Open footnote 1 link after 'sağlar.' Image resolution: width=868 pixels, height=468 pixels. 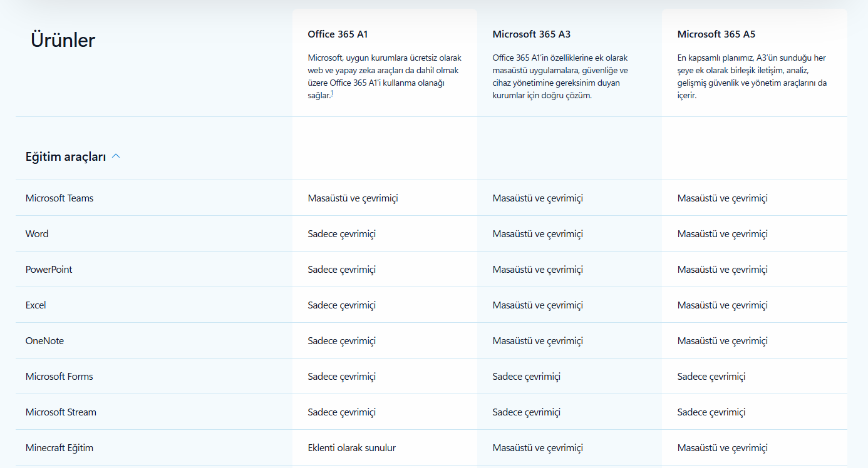[x=332, y=94]
